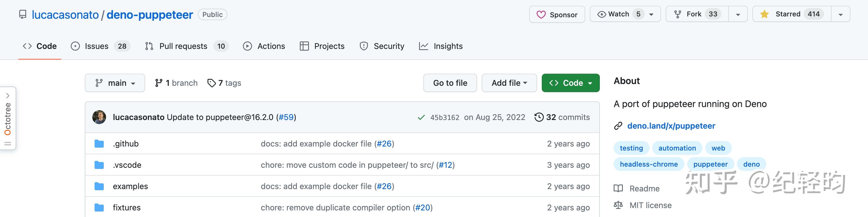Open the .github folder

click(126, 144)
